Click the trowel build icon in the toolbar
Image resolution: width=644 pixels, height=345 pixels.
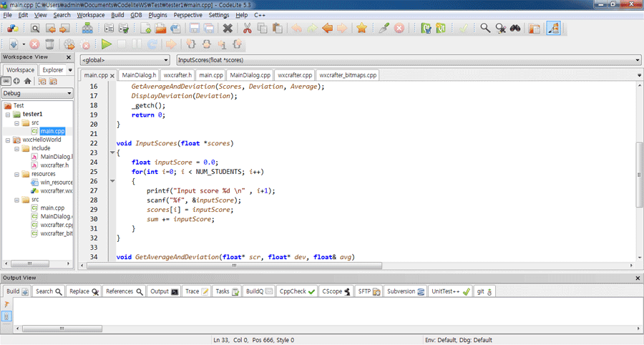pos(384,28)
